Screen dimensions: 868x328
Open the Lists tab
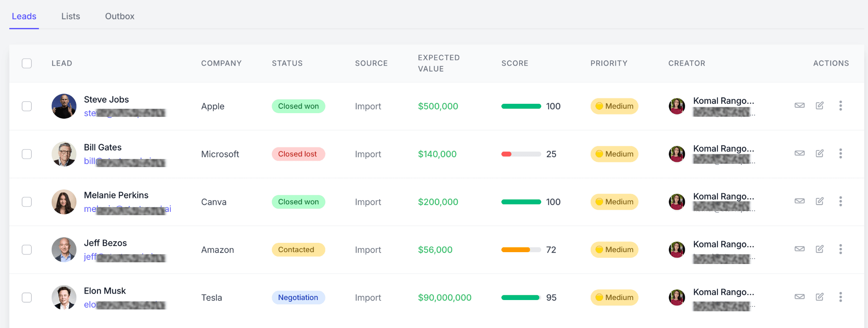tap(71, 16)
